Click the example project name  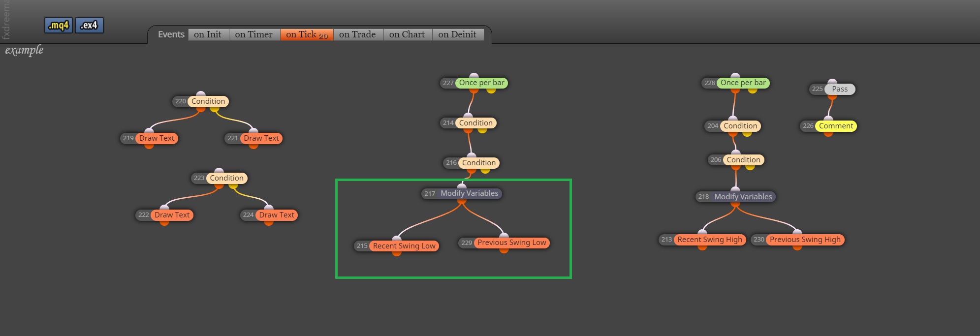click(24, 50)
